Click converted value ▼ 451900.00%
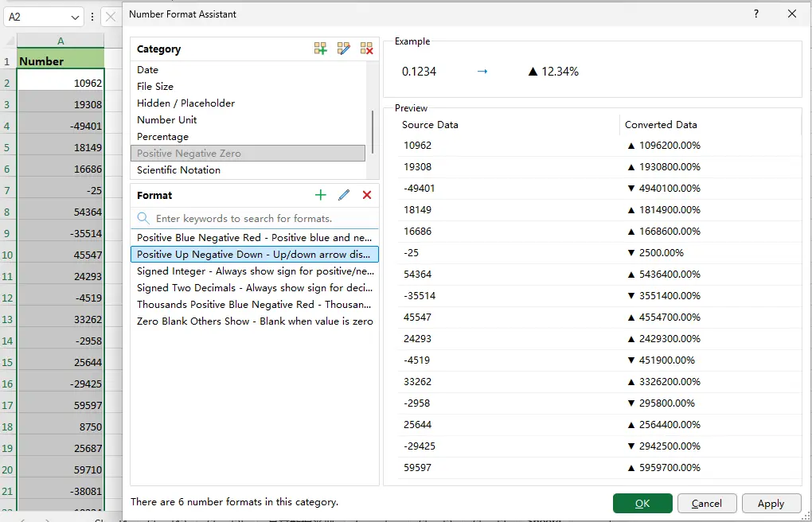This screenshot has width=812, height=522. pyautogui.click(x=661, y=360)
